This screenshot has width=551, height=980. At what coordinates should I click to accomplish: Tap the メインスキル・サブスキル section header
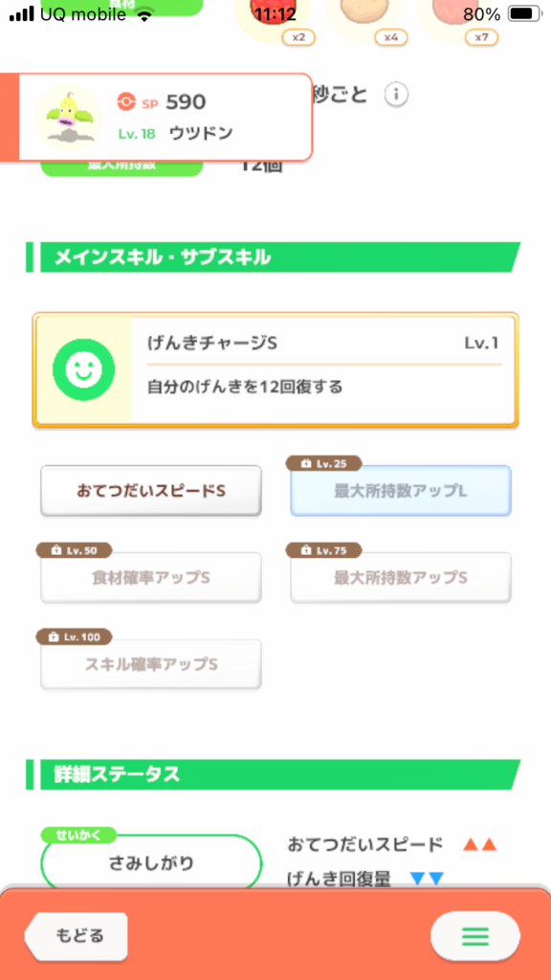point(273,256)
